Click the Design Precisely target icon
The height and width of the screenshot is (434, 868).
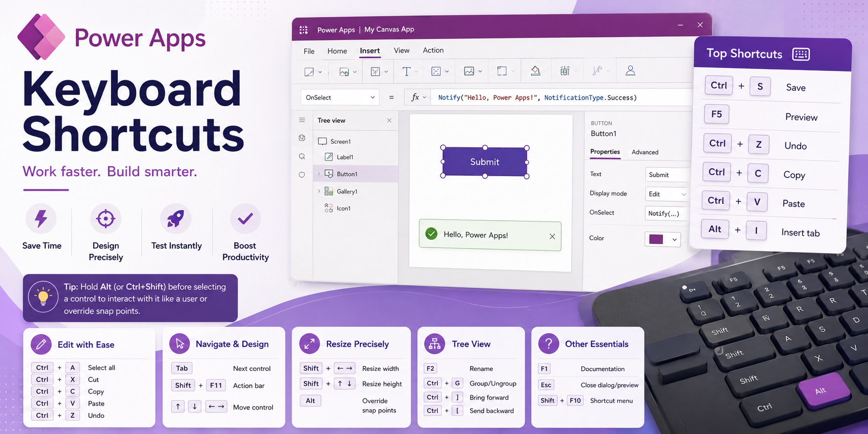coord(106,219)
